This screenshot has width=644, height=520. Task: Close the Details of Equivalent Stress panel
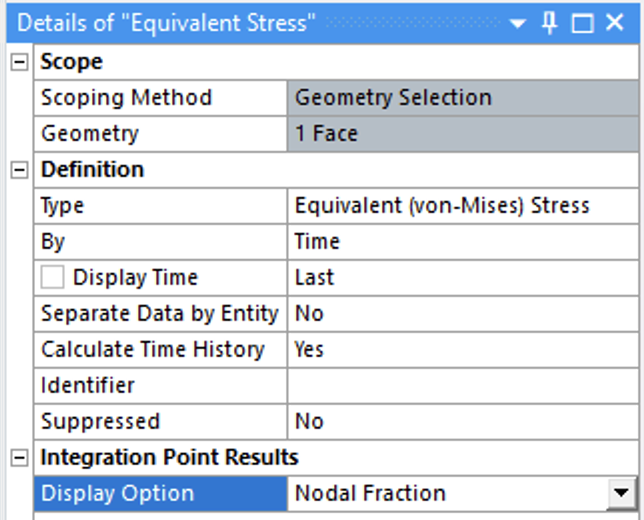pyautogui.click(x=615, y=23)
